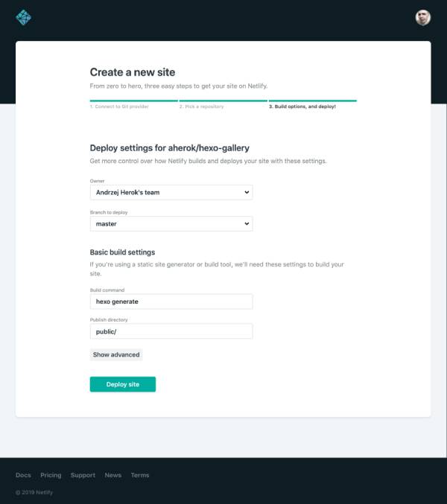The width and height of the screenshot is (447, 504).
Task: Expand the Owner team dropdown
Action: (171, 192)
